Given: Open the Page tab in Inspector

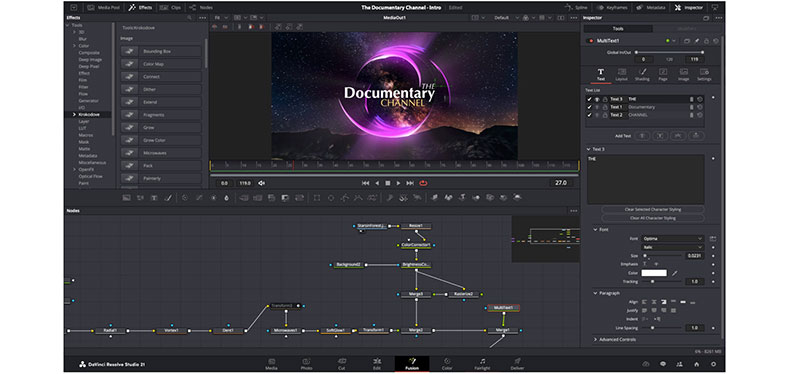Looking at the screenshot, I should click(663, 74).
